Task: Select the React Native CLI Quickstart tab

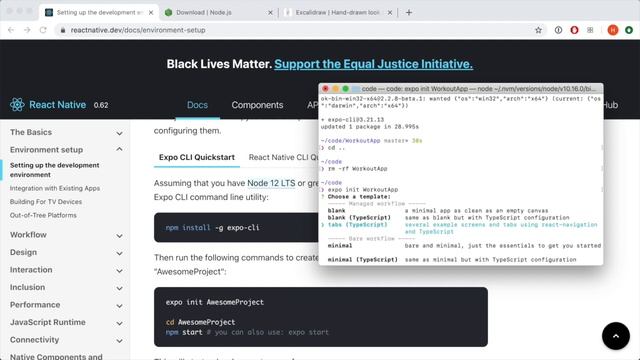Action: 283,157
